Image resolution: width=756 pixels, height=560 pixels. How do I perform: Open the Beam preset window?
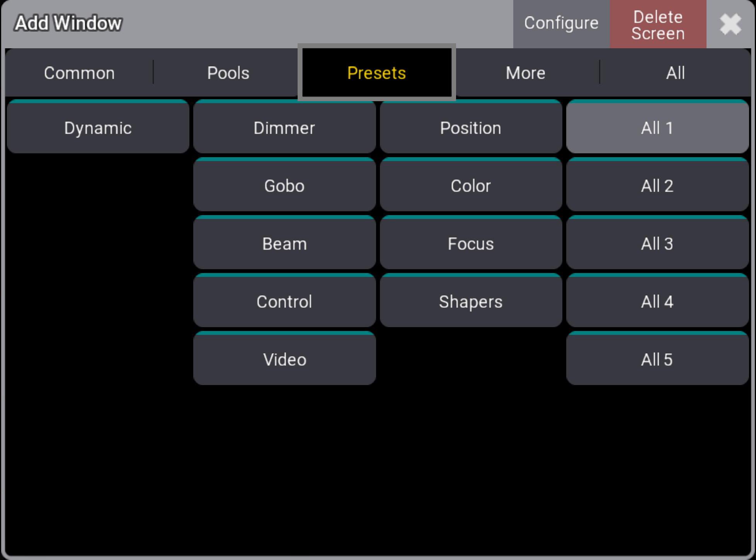click(286, 243)
